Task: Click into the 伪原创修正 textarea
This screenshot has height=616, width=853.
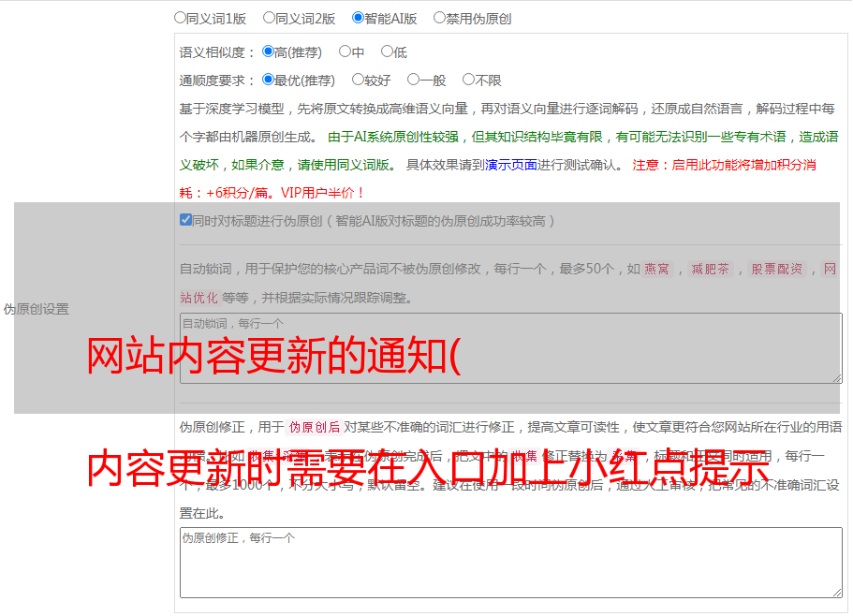Action: pos(511,563)
